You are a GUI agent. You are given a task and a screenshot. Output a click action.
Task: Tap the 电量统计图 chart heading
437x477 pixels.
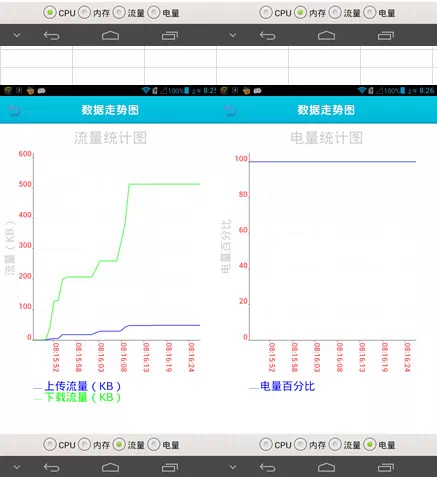tap(326, 138)
